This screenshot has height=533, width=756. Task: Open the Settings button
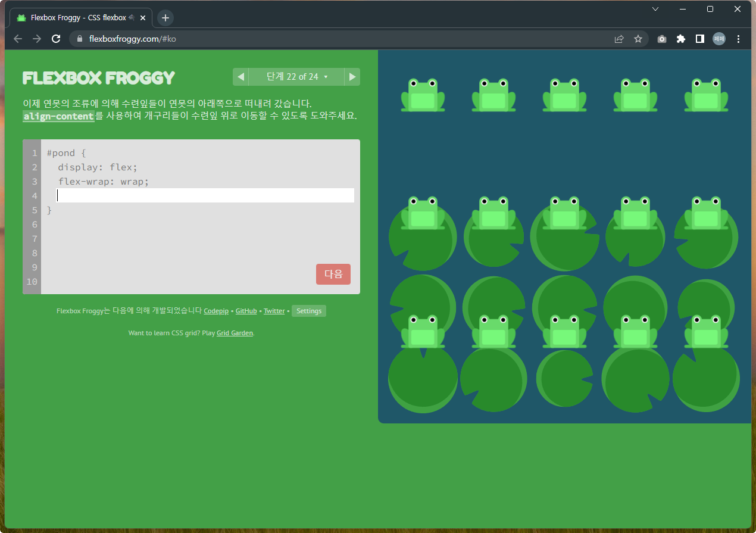point(309,311)
